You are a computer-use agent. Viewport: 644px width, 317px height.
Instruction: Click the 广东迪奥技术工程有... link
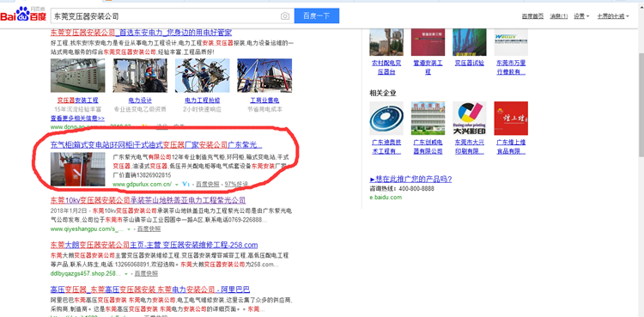pos(386,147)
